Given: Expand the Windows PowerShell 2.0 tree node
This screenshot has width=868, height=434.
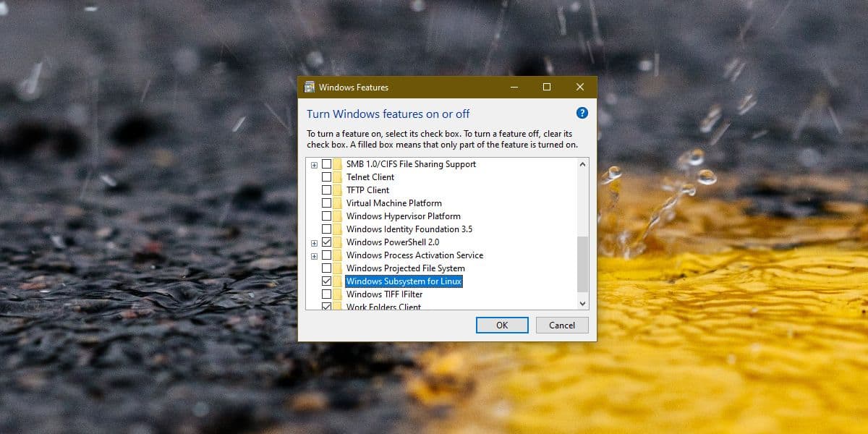Looking at the screenshot, I should coord(314,243).
